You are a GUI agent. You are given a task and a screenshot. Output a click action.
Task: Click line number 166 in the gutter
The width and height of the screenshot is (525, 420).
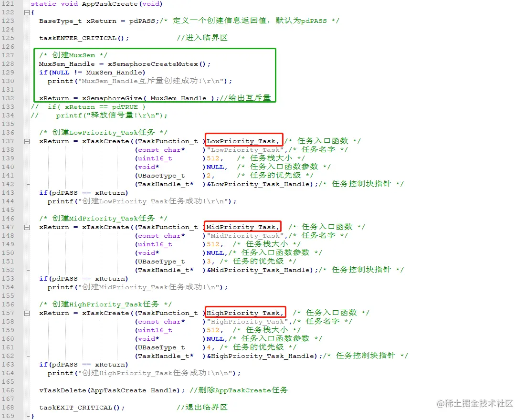coord(8,390)
